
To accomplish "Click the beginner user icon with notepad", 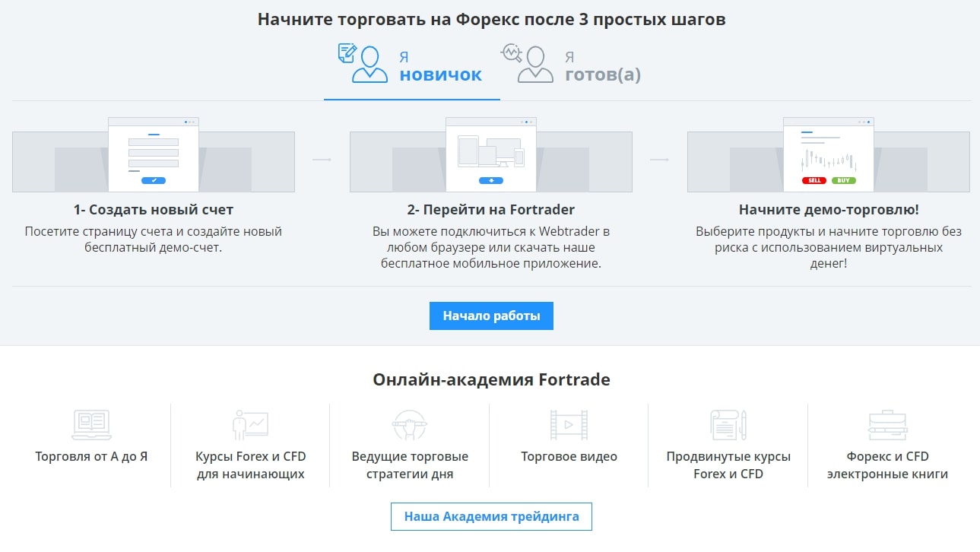I will point(363,64).
